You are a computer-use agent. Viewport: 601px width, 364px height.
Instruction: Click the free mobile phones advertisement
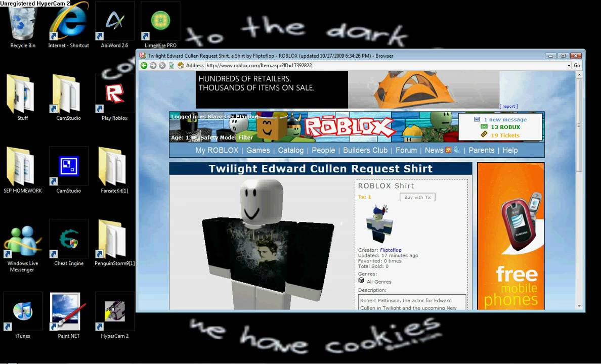pos(510,236)
